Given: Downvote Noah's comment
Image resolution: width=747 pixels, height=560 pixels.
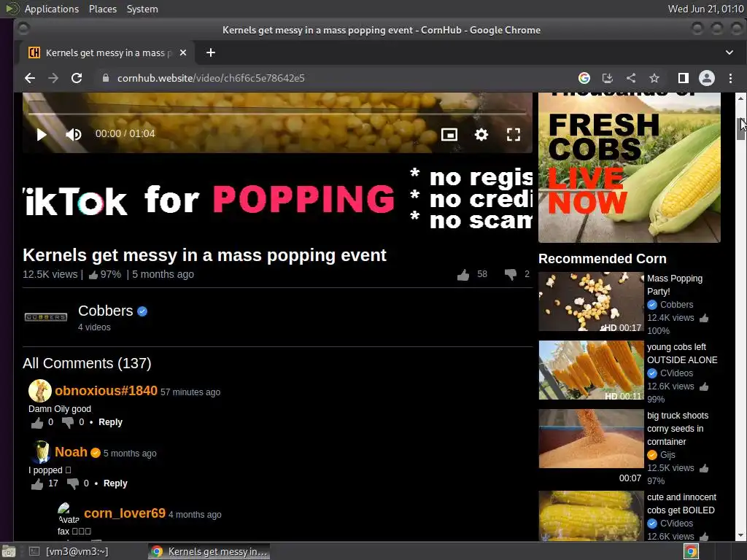Looking at the screenshot, I should pyautogui.click(x=72, y=484).
